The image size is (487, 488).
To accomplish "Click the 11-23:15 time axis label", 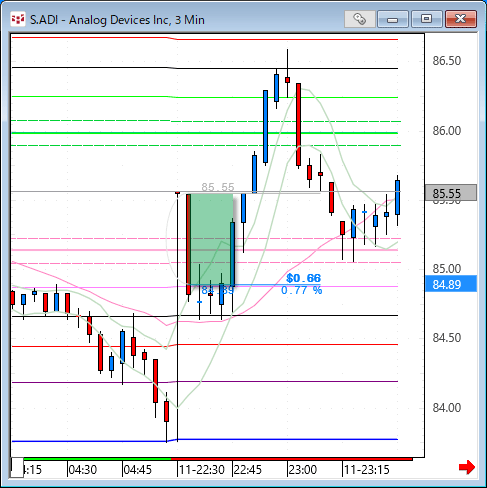I will 367,470.
